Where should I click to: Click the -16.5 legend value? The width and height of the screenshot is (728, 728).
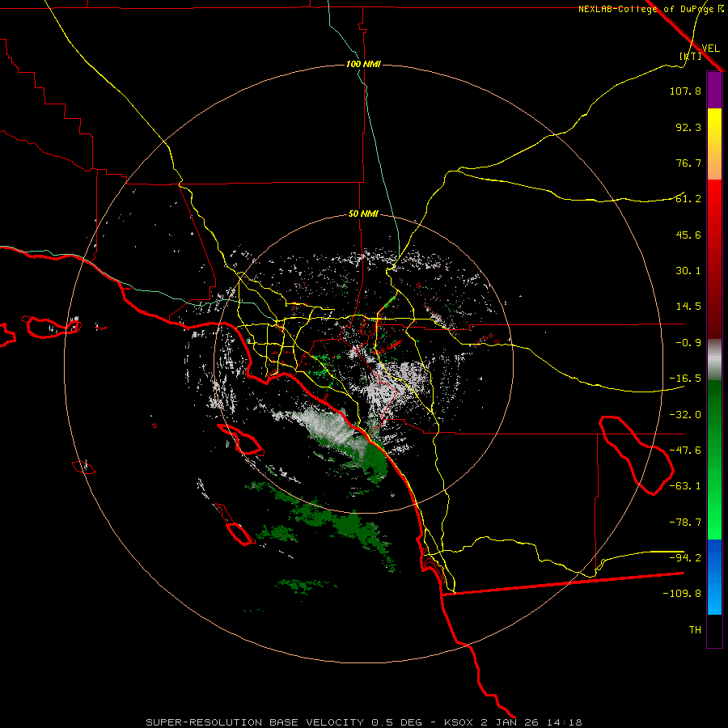(x=685, y=379)
